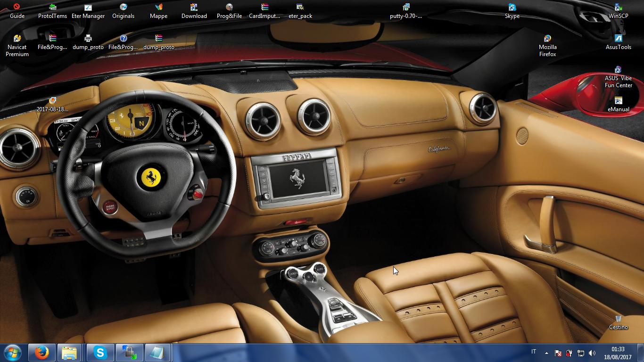Select the Mozilla Firefox desktop icon
This screenshot has width=644, height=362.
coord(547,46)
